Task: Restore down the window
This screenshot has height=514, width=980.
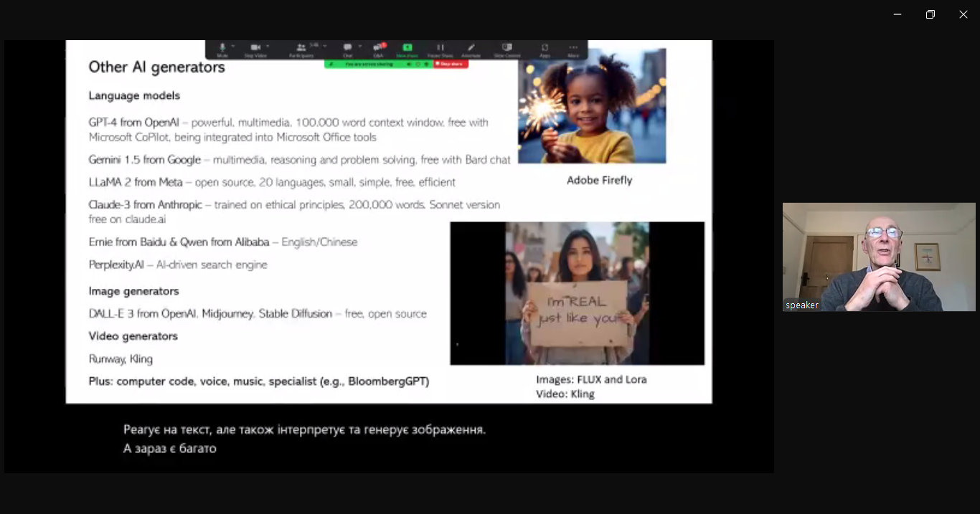Action: (x=930, y=14)
